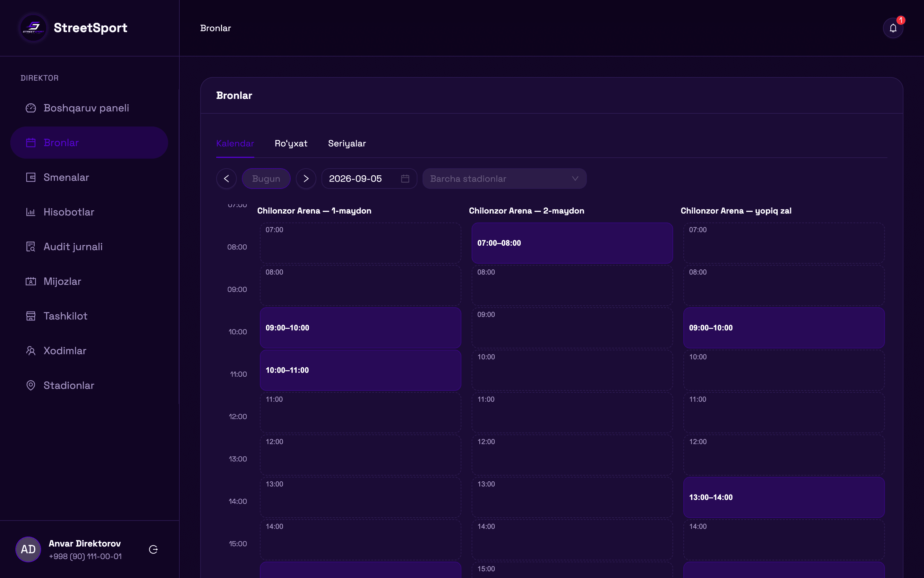Open Stadionlar in the sidebar
The image size is (924, 578).
tap(89, 385)
